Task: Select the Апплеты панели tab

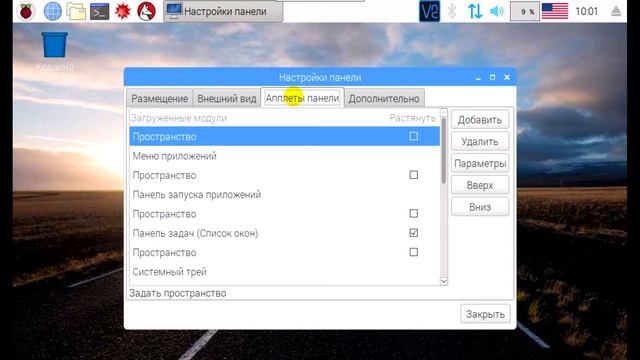Action: (x=302, y=98)
